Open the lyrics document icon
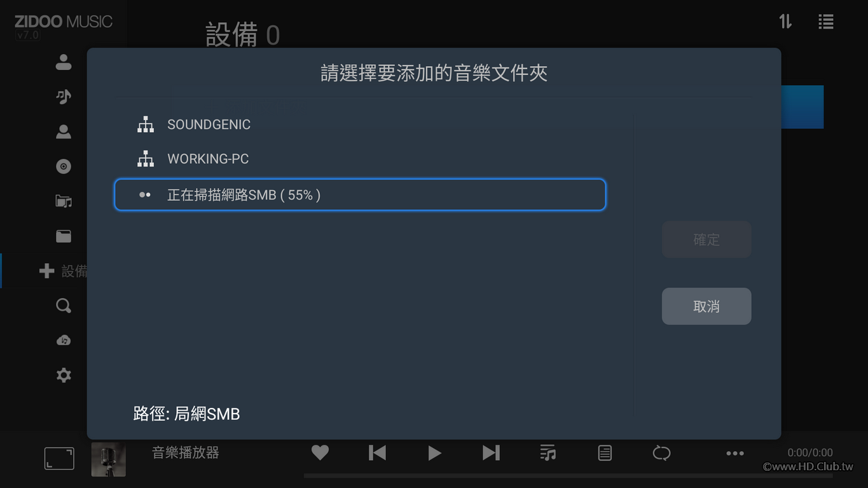 point(605,452)
